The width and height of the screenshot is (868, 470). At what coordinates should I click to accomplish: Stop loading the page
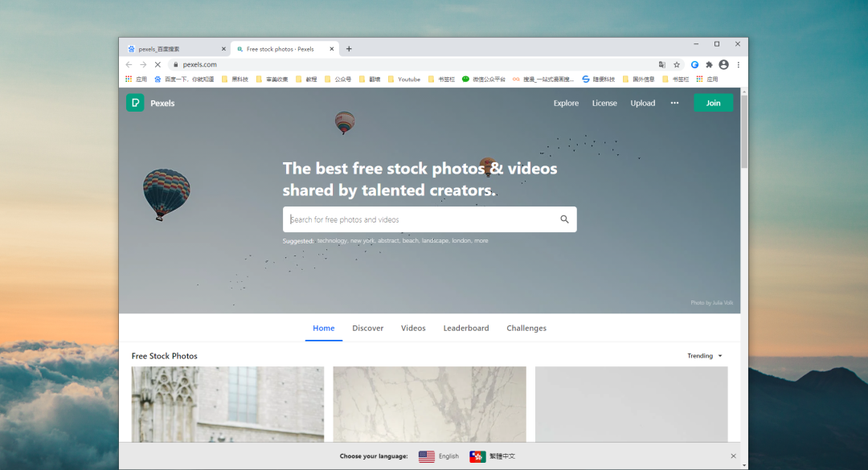point(158,65)
